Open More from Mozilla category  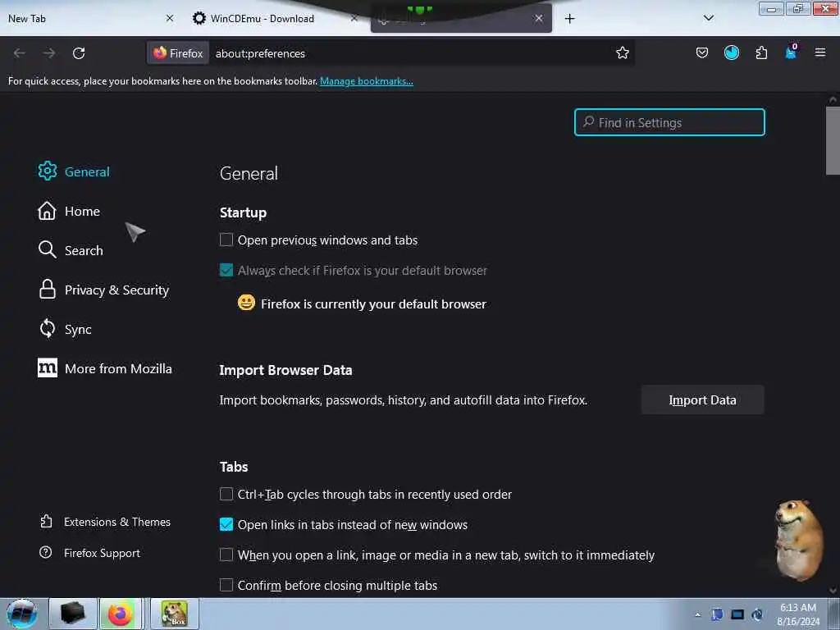coord(104,368)
